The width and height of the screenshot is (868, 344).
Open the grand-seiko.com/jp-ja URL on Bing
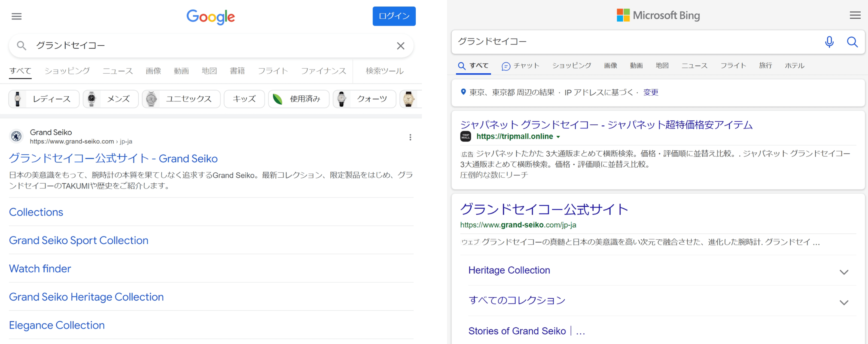click(518, 225)
